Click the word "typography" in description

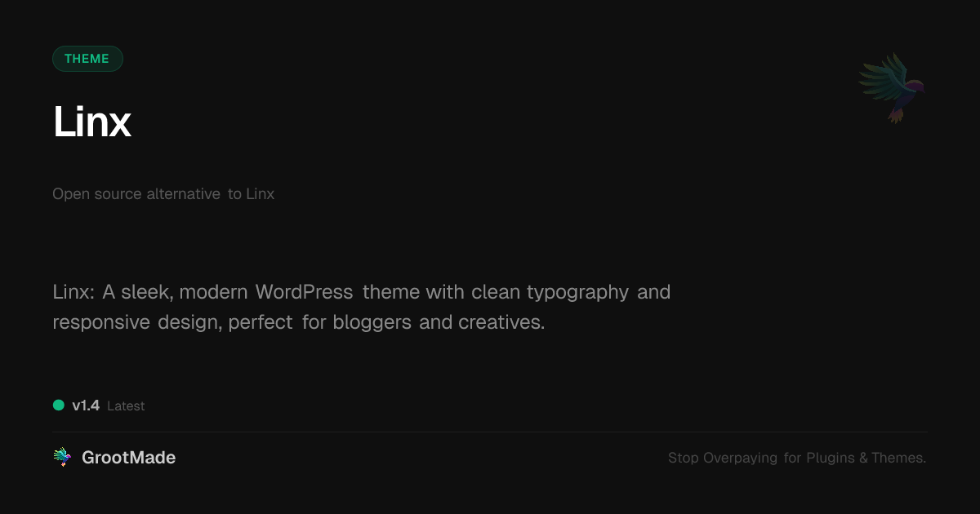pyautogui.click(x=577, y=293)
